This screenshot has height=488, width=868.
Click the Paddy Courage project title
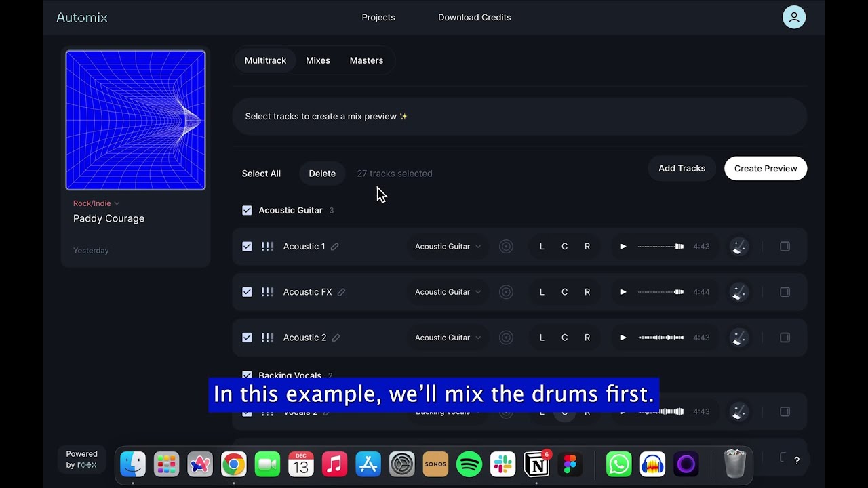click(108, 218)
